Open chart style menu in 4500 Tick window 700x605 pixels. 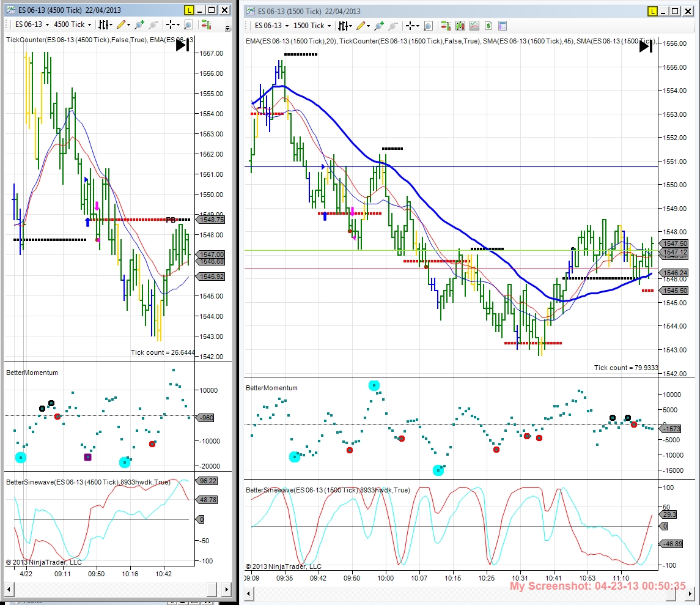[105, 24]
